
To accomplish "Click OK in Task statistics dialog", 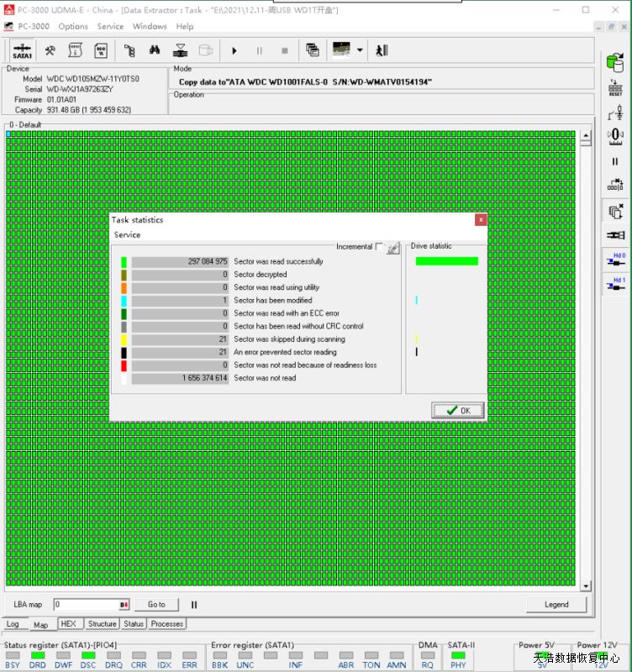I will 458,410.
